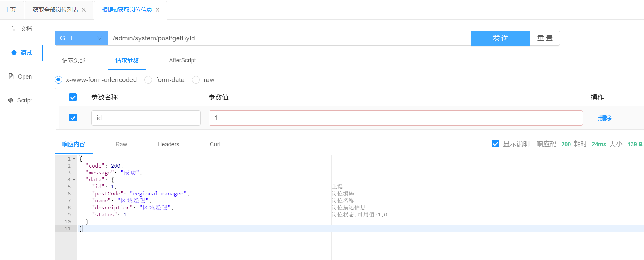Switch to the Raw response tab
The width and height of the screenshot is (644, 260).
coord(121,144)
